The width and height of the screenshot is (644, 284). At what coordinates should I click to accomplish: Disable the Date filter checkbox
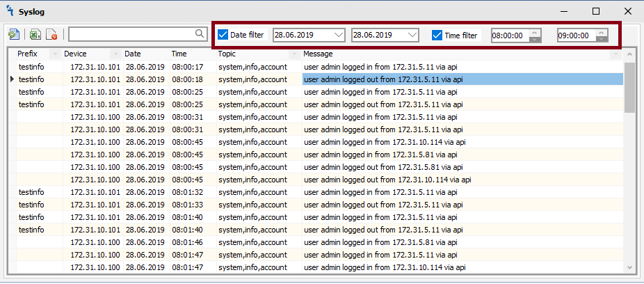tap(223, 35)
